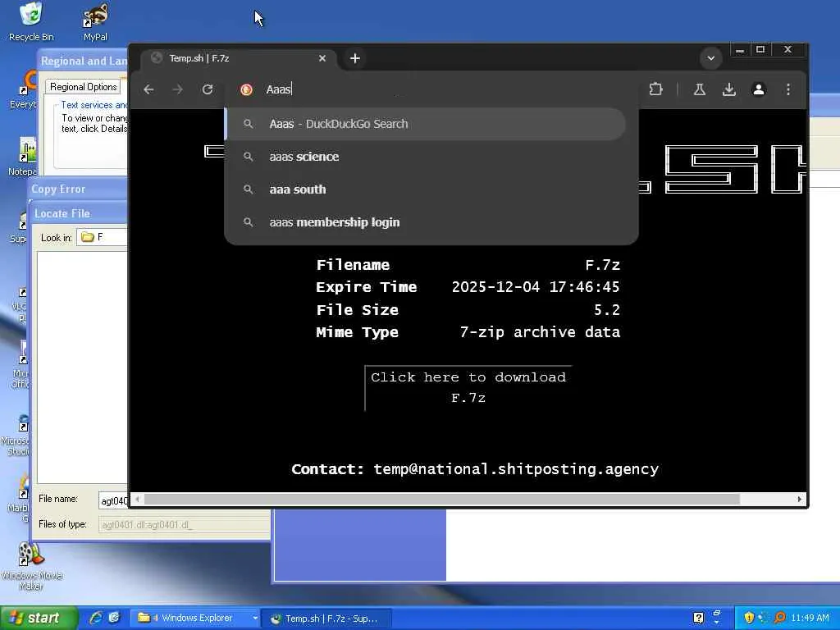Open the language bar options arrow

pyautogui.click(x=717, y=622)
